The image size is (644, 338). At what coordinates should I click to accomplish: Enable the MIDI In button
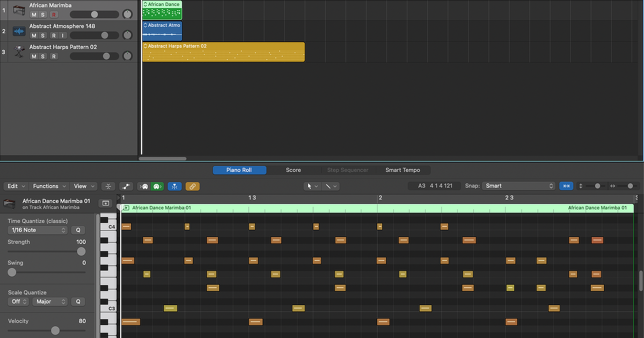point(144,186)
